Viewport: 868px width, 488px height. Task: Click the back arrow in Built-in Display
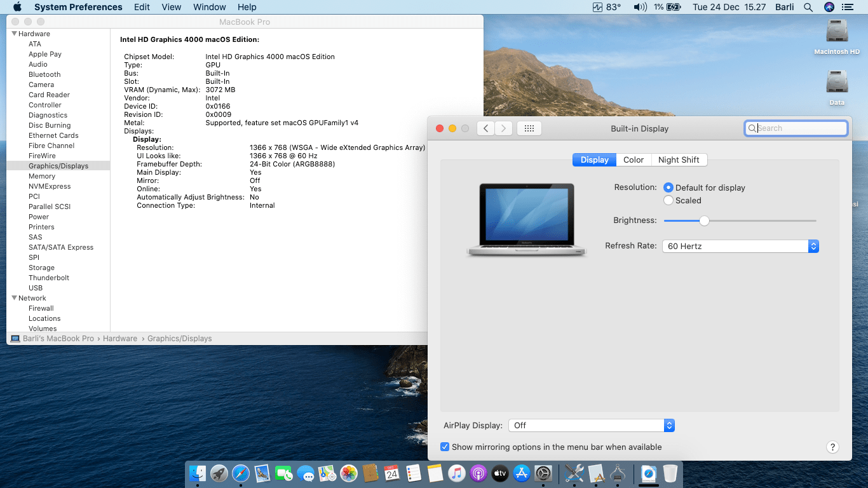485,128
